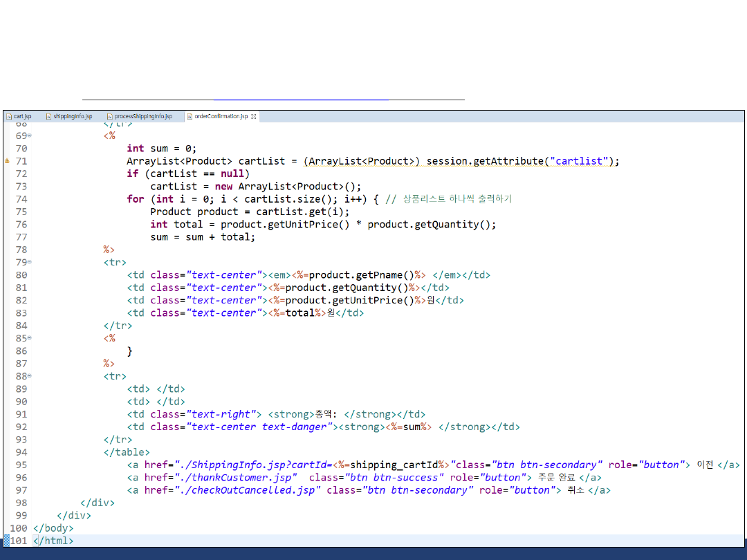Click the marker on line 101 gutter
The image size is (747, 560).
point(7,541)
